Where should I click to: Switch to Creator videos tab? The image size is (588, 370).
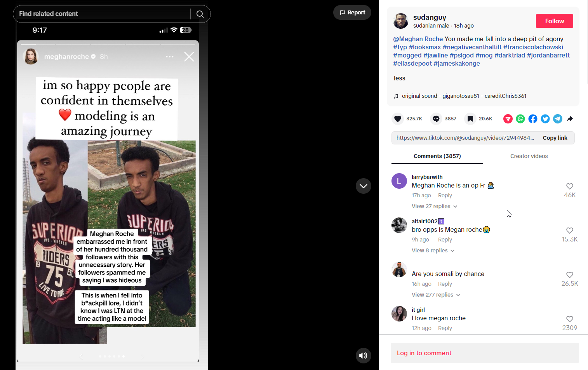coord(529,156)
